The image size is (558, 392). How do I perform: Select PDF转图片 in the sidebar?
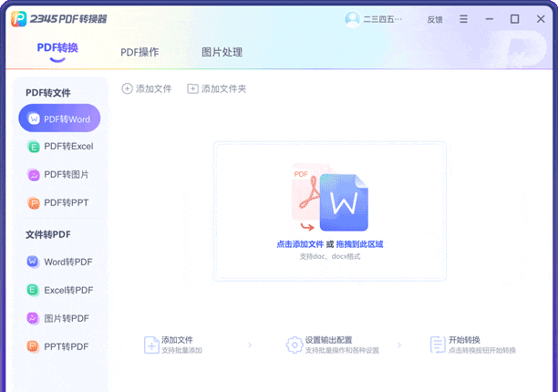(60, 175)
